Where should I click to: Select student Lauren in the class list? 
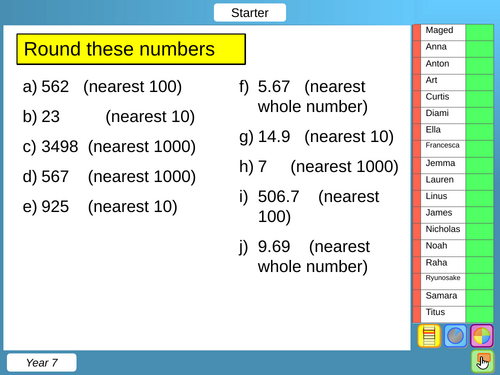[443, 182]
